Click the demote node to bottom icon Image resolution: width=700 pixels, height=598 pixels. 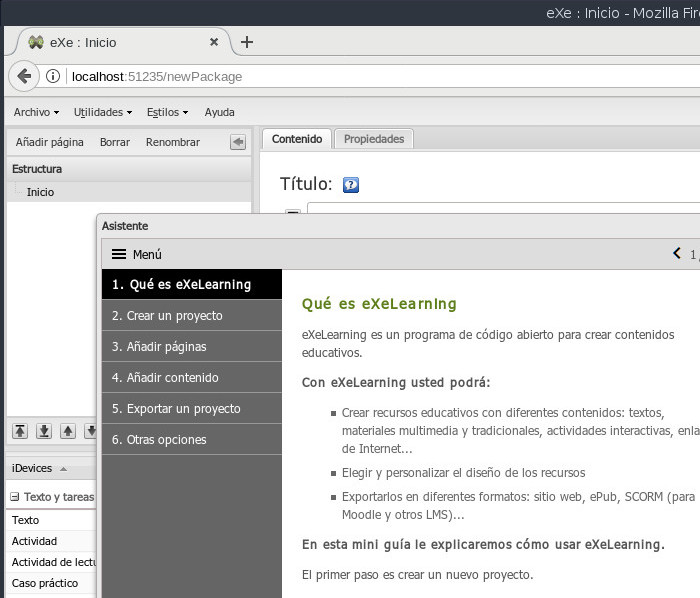(44, 431)
